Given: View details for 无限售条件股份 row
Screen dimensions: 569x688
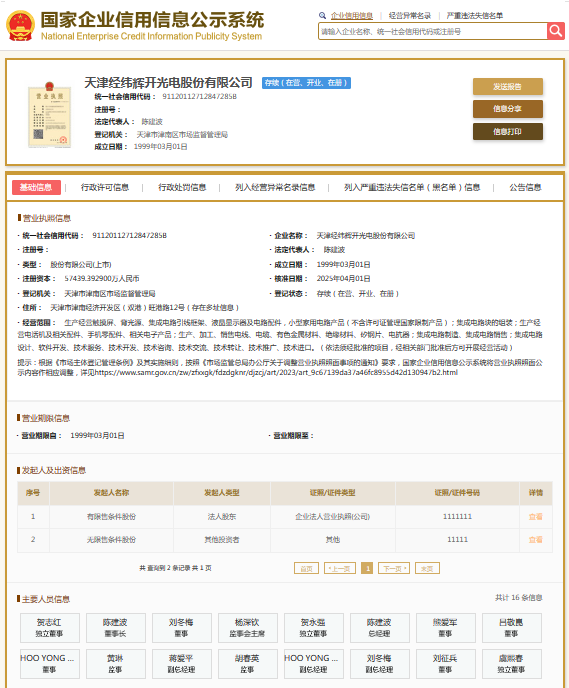Looking at the screenshot, I should click(536, 540).
